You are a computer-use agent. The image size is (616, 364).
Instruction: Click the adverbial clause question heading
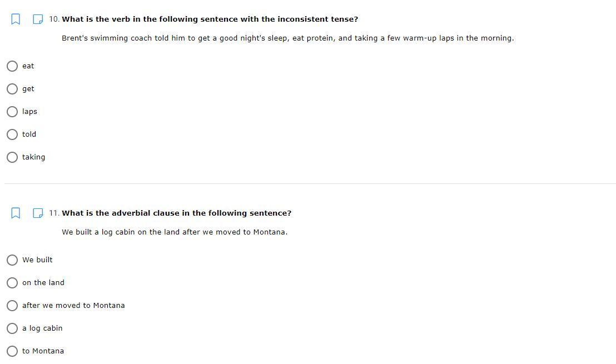[176, 213]
